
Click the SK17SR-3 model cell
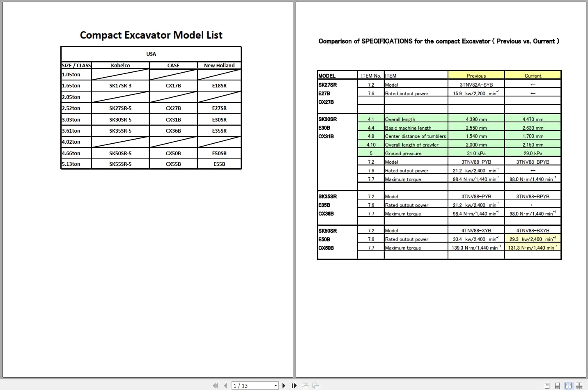click(x=120, y=85)
